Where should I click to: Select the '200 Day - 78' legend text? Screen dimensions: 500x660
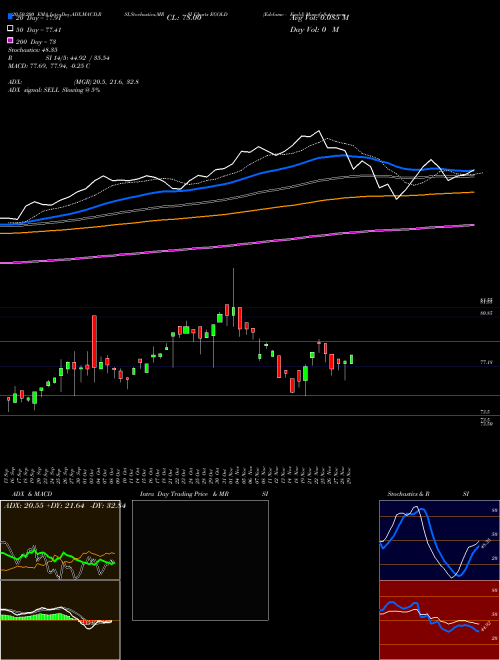(x=36, y=42)
